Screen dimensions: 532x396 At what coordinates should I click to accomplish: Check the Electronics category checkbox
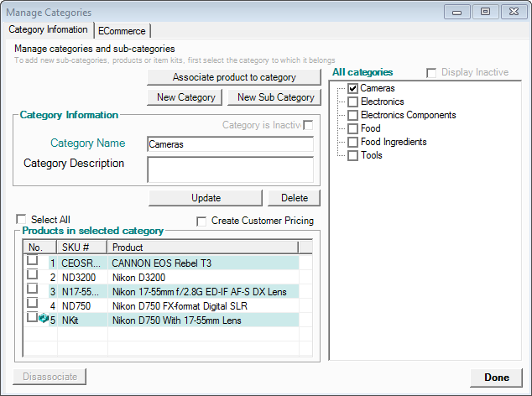(x=353, y=102)
